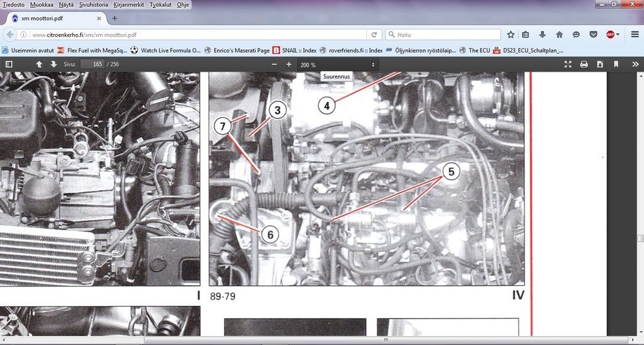This screenshot has width=644, height=345.
Task: Open the Työkalut menu
Action: [x=160, y=4]
